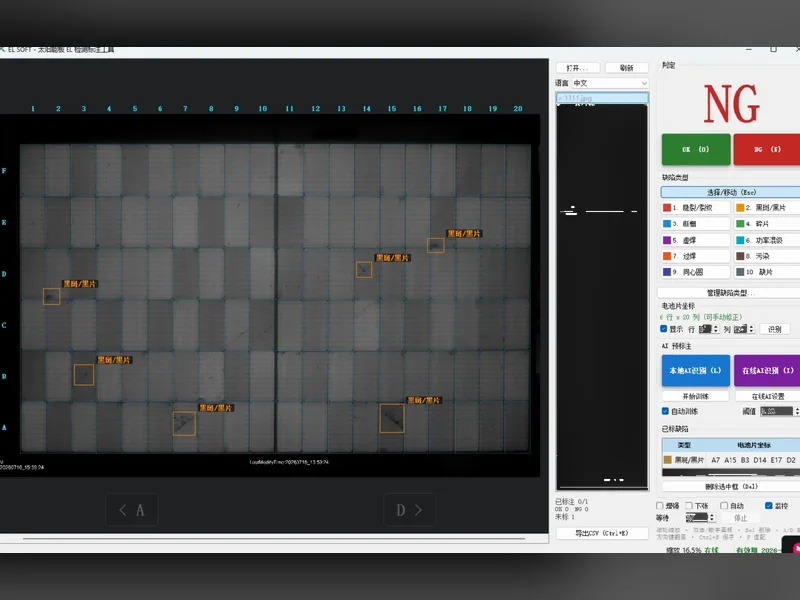Enable the 下张 checkbox
The width and height of the screenshot is (800, 600).
689,506
